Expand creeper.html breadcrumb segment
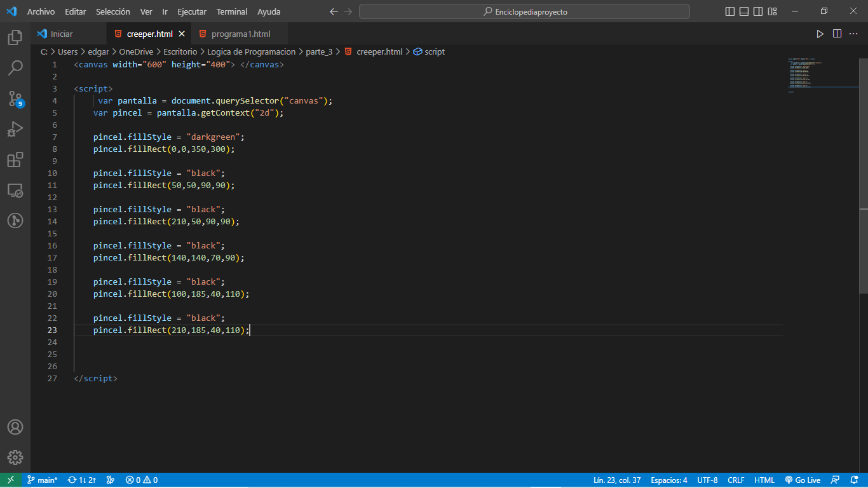Viewport: 868px width, 488px height. (x=373, y=52)
